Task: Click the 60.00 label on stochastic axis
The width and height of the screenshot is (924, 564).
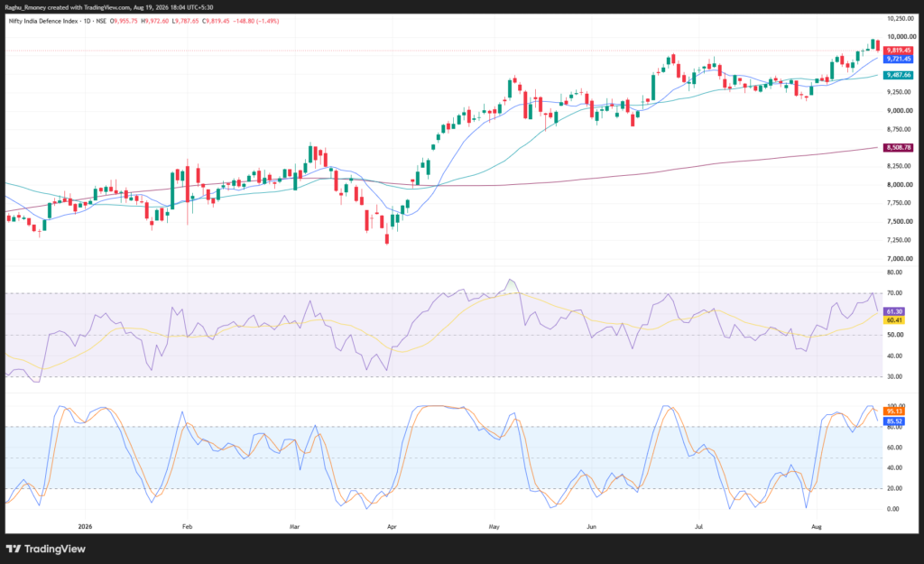Action: [894, 448]
